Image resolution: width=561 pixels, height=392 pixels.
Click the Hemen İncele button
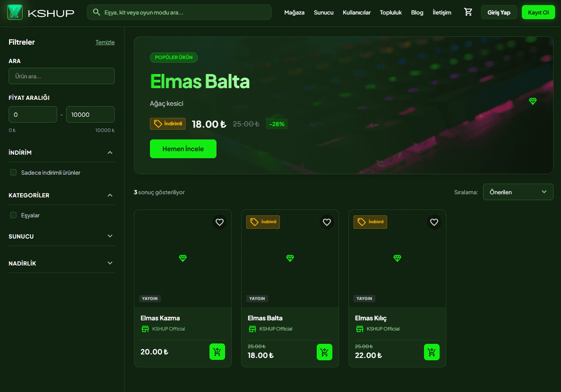(x=183, y=149)
